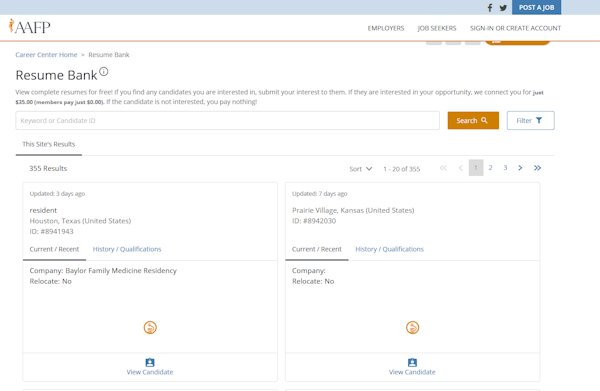600x391 pixels.
Task: Open the Employers menu
Action: tap(386, 28)
